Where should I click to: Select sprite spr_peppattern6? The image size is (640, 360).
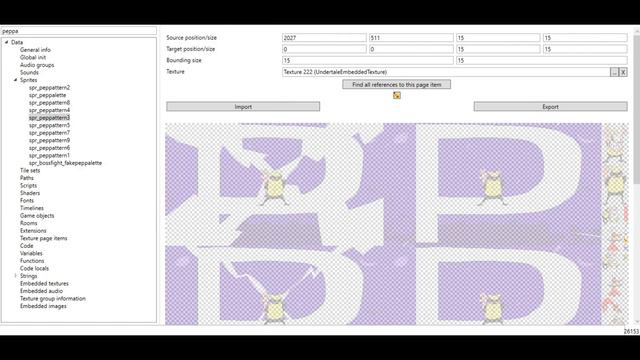pyautogui.click(x=49, y=148)
